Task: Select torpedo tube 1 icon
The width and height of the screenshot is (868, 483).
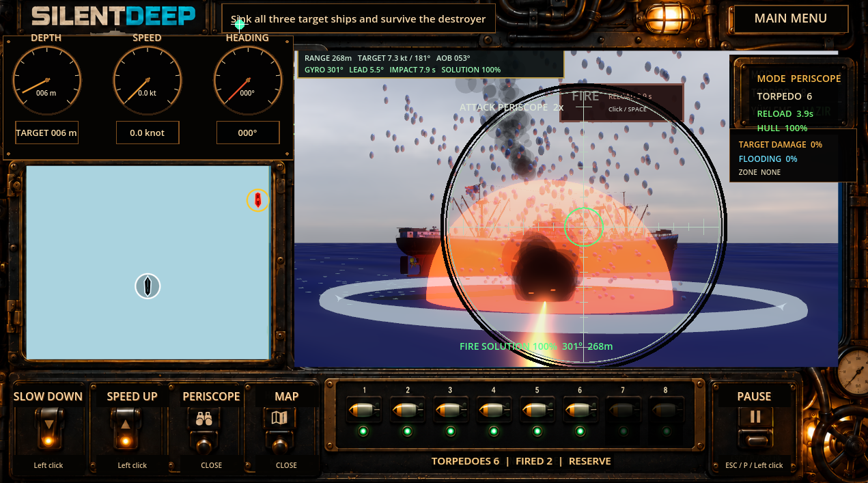Action: pos(364,410)
